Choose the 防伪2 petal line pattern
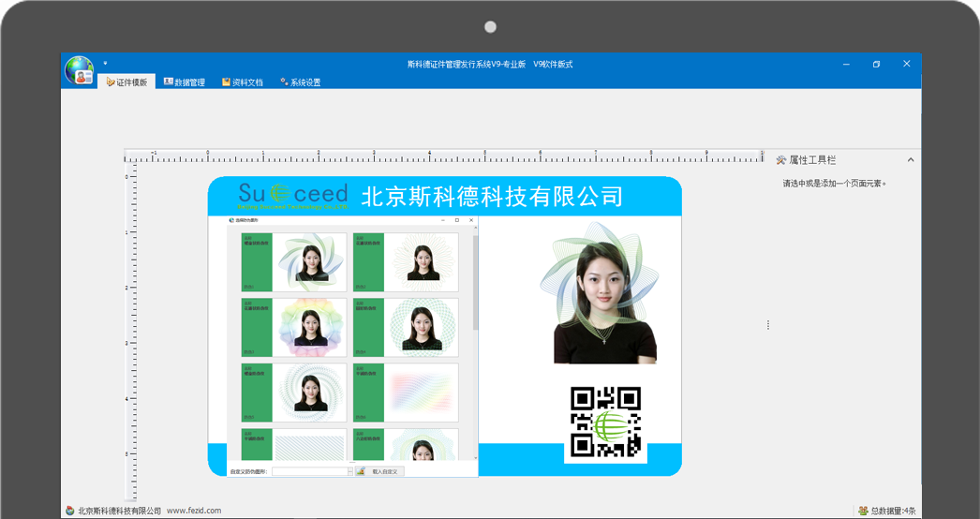 (406, 262)
